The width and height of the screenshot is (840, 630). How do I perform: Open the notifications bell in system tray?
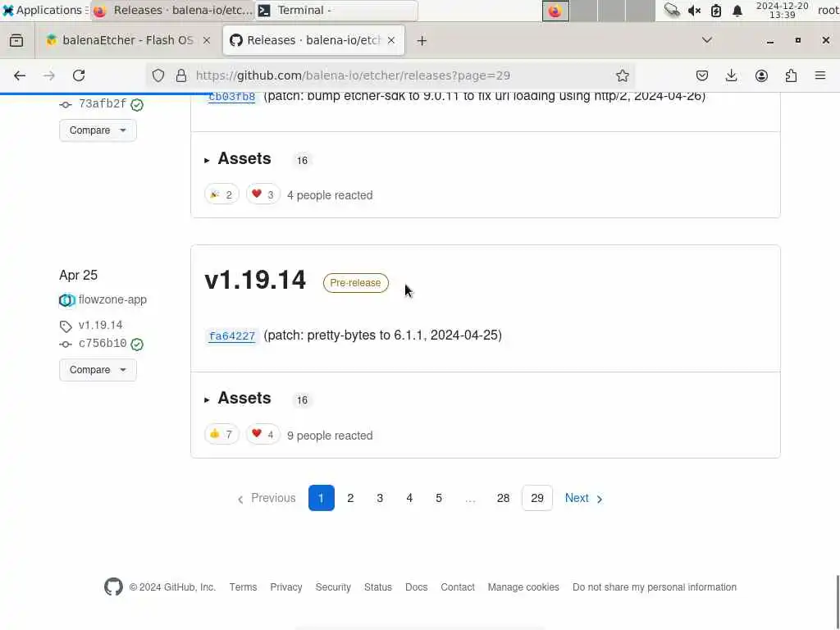[737, 10]
